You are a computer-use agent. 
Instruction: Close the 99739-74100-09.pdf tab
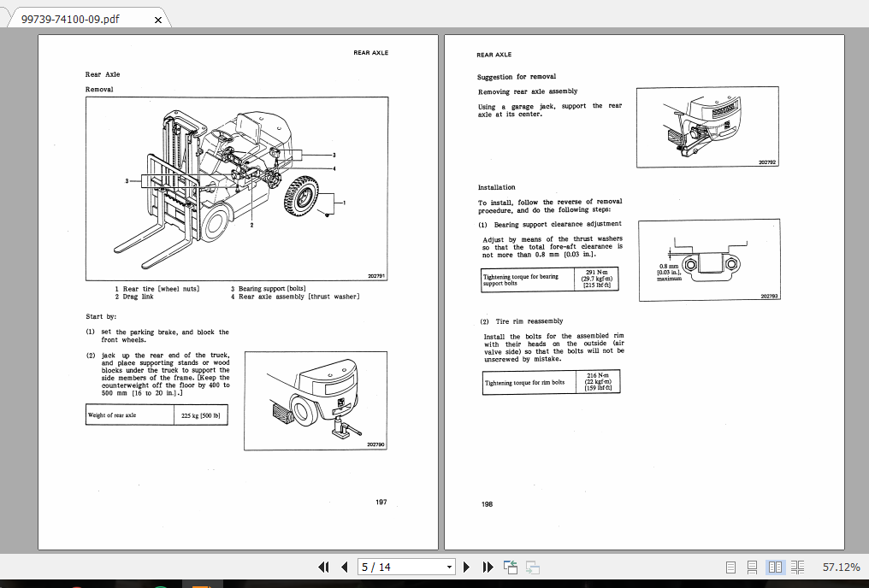157,20
